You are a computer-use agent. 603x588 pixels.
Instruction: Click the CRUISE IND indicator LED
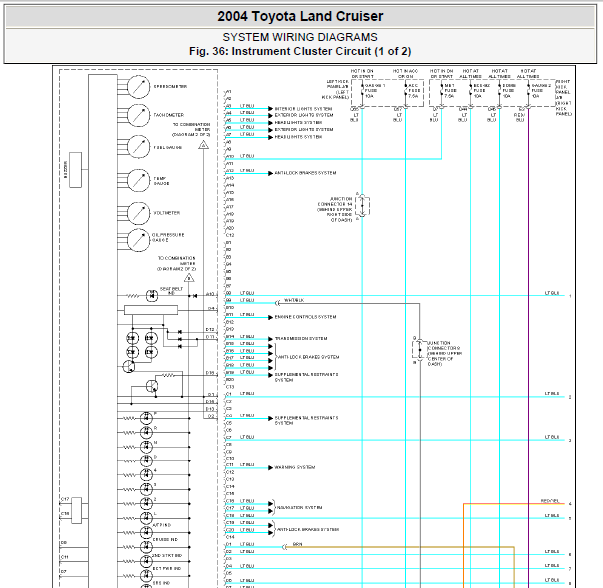point(146,546)
